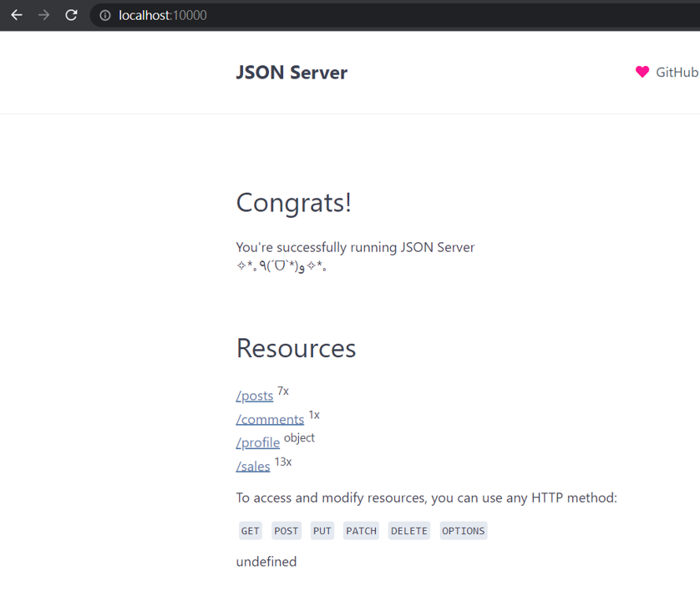Click the POST method label
The width and height of the screenshot is (700, 601).
click(x=287, y=531)
